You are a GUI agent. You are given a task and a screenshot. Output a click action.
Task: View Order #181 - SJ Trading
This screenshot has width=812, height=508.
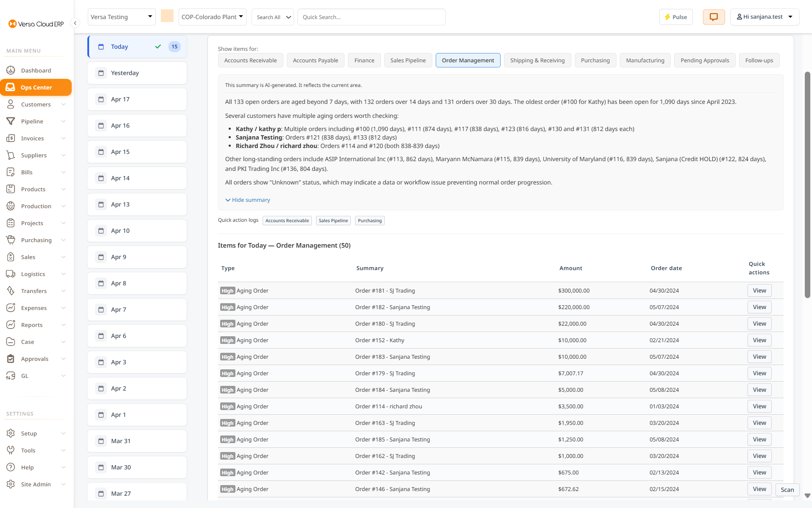click(759, 290)
